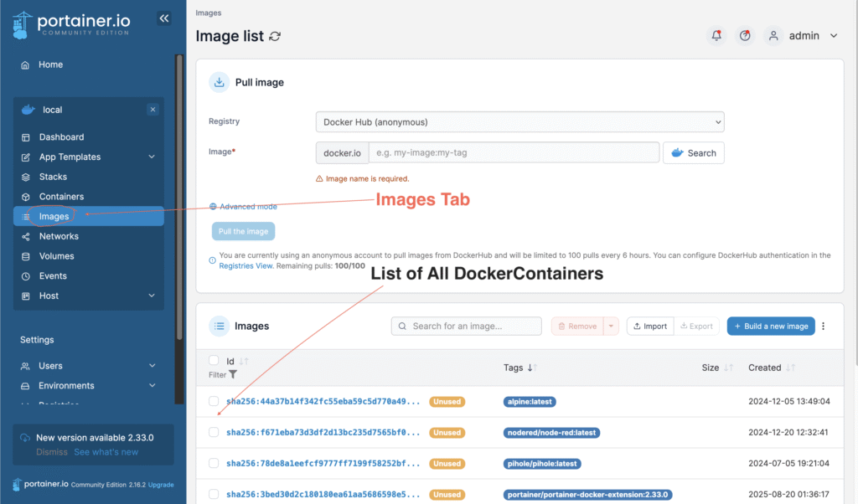Click the Containers cube icon
Screen dimensions: 858x504
(x=26, y=197)
